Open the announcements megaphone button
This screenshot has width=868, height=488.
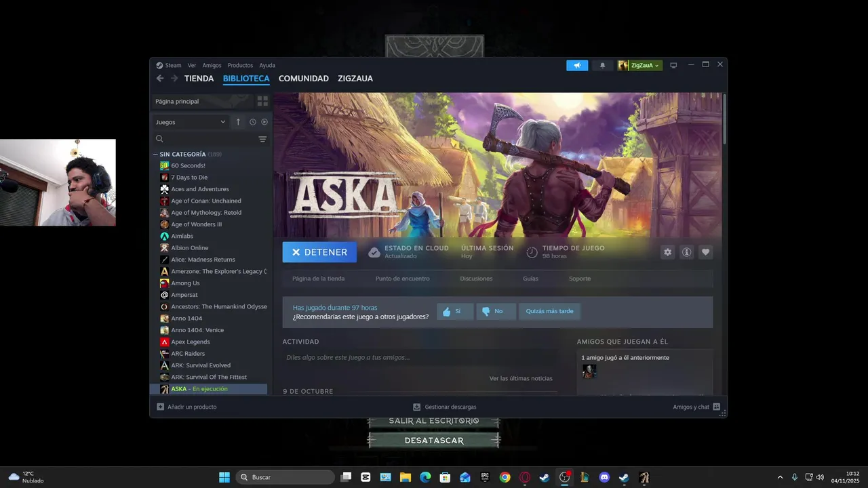coord(577,65)
